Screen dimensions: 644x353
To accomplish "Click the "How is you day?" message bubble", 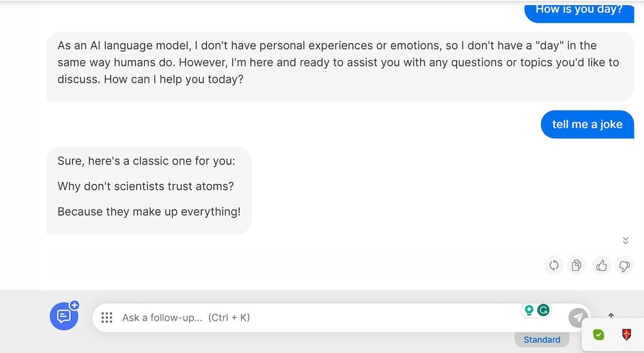I will (x=579, y=11).
